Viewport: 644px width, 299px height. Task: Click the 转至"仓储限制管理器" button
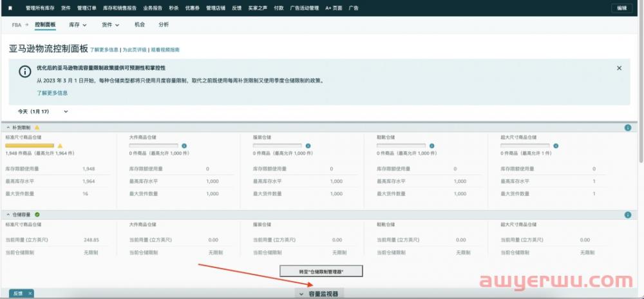click(x=321, y=271)
